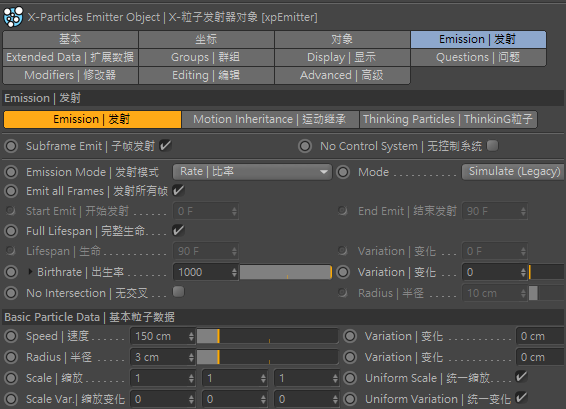Expand the Birthrate disclosure triangle

point(30,272)
